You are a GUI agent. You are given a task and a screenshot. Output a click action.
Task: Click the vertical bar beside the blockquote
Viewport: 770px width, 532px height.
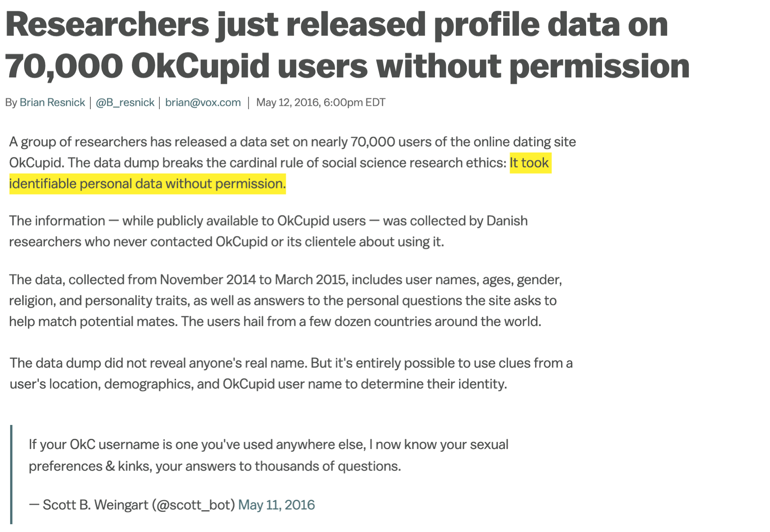point(11,474)
